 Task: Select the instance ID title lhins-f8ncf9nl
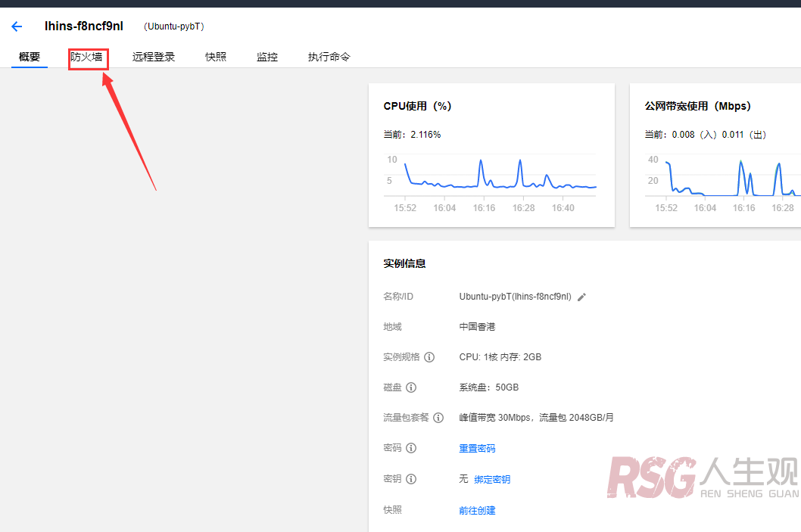click(x=84, y=26)
